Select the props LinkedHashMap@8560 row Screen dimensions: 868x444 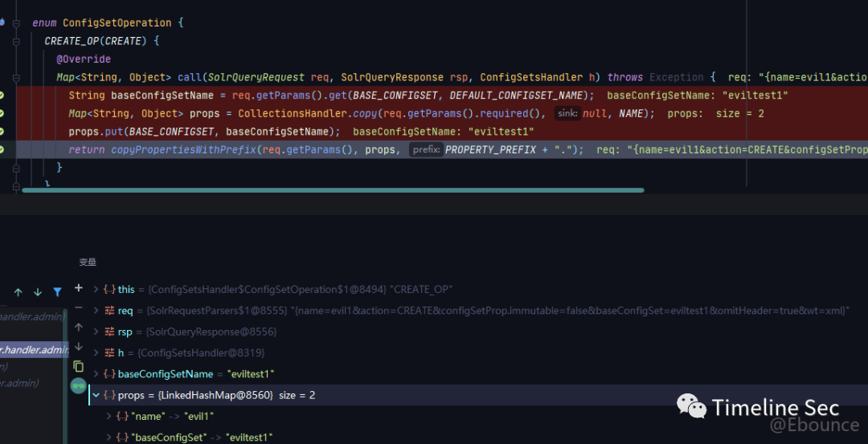479,395
